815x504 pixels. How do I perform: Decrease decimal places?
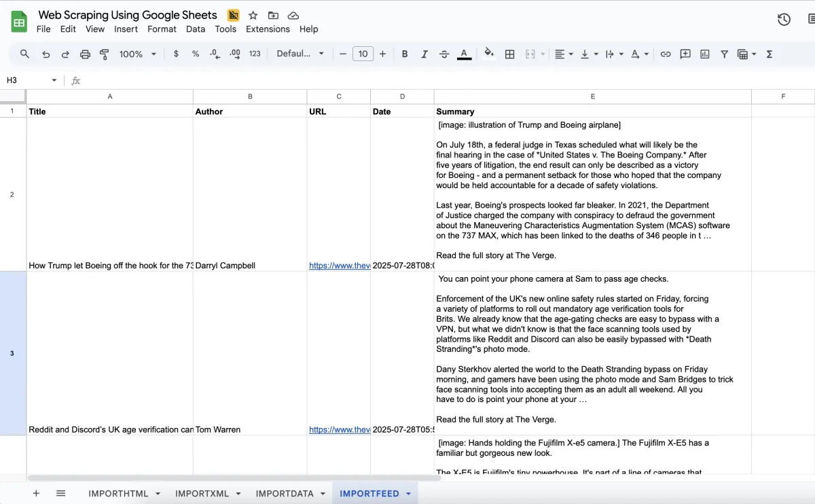[215, 54]
